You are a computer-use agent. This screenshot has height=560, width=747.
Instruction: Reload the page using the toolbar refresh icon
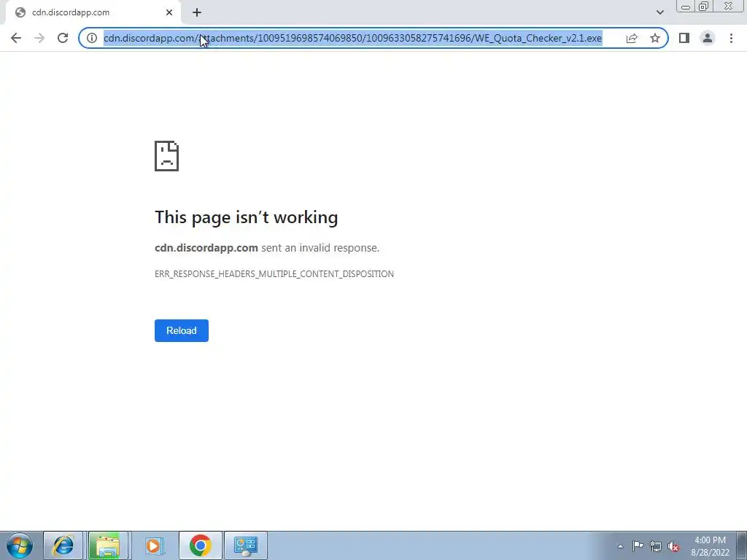[63, 38]
